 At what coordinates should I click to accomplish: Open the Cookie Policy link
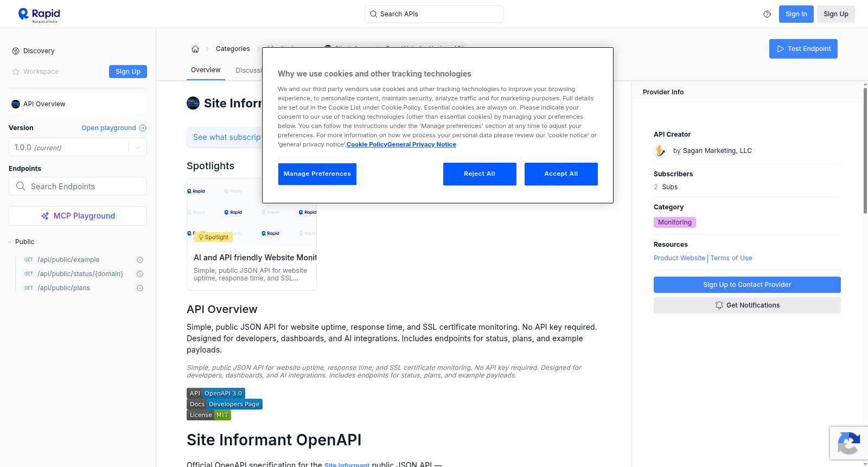[367, 144]
